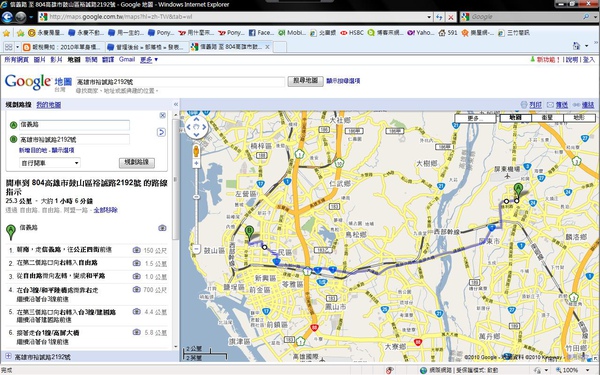The image size is (600, 375).
Task: Expand the 高雄市裕誠路2192號 destination section
Action: point(8,357)
